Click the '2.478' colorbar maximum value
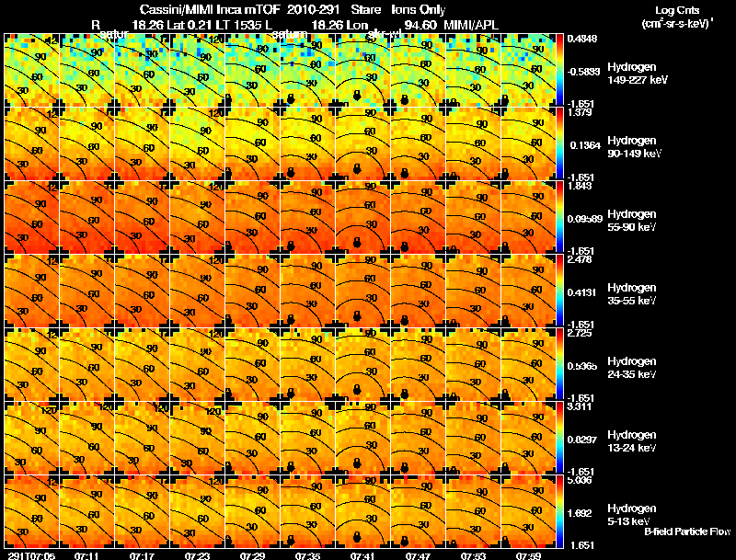Screen dimensions: 736x560 [580, 259]
